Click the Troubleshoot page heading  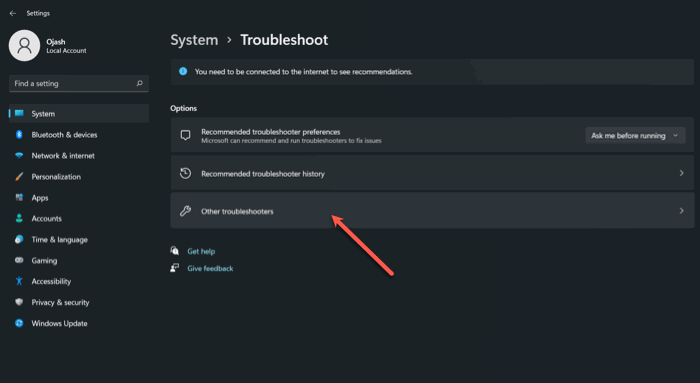tap(284, 40)
